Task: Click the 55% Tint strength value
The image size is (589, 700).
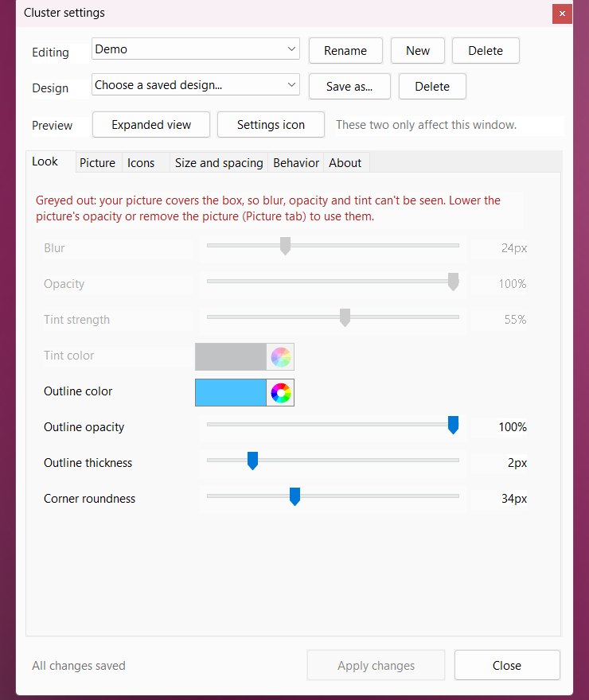Action: [515, 320]
